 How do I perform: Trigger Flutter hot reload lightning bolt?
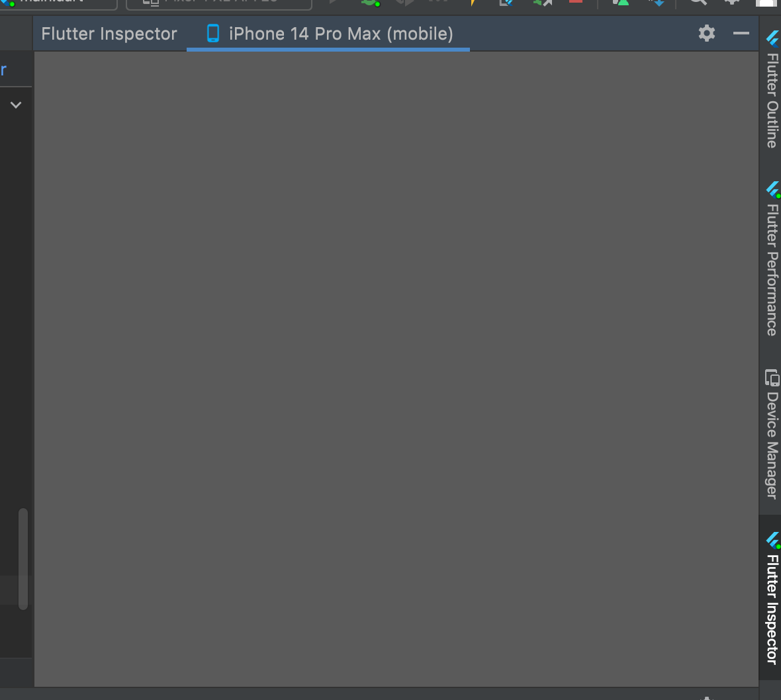pos(473,4)
